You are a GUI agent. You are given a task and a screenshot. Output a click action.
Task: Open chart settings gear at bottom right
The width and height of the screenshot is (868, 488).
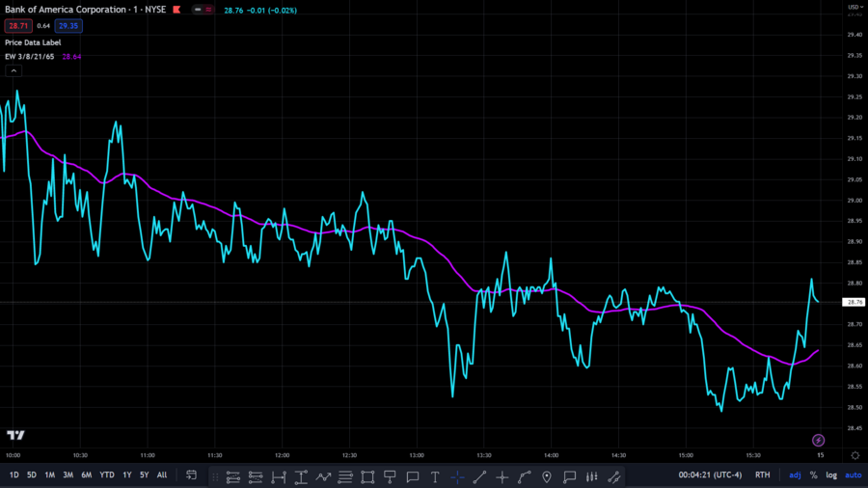click(855, 455)
